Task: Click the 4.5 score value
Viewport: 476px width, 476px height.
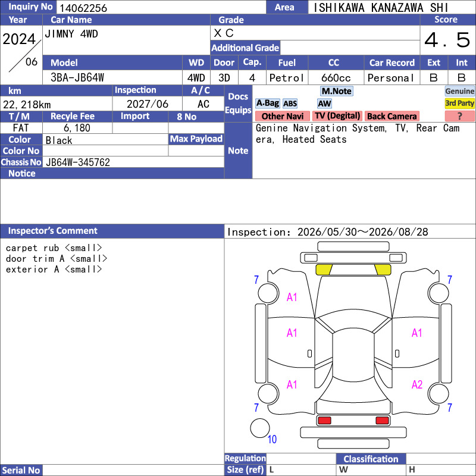Action: pos(447,40)
